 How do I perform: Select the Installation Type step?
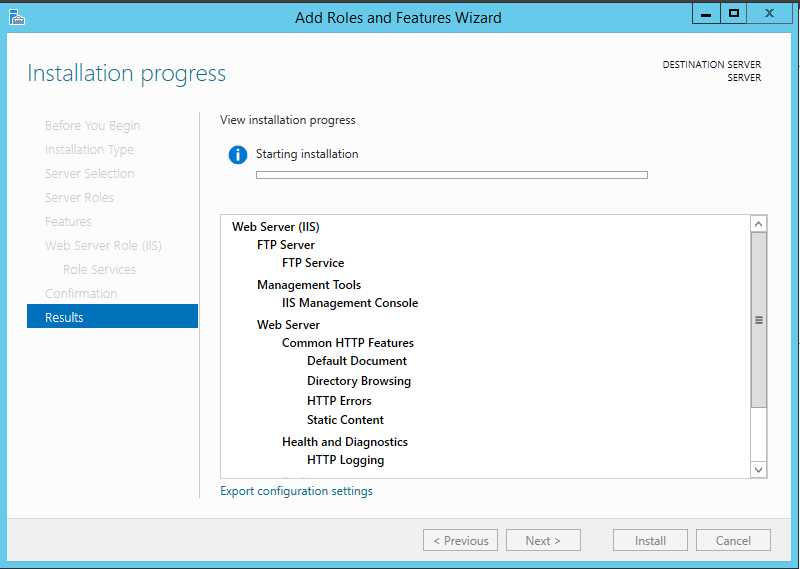pyautogui.click(x=89, y=150)
